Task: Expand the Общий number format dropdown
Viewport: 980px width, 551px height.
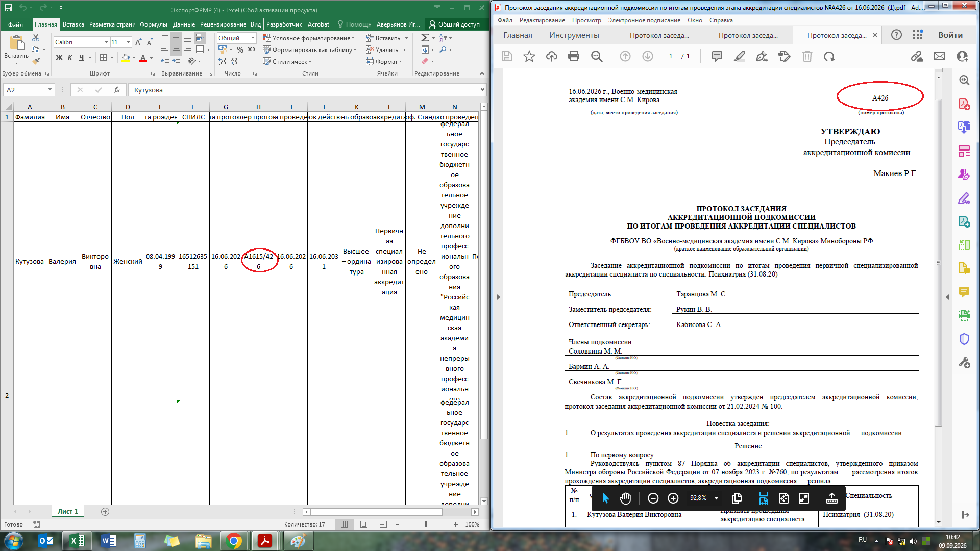Action: [x=253, y=38]
